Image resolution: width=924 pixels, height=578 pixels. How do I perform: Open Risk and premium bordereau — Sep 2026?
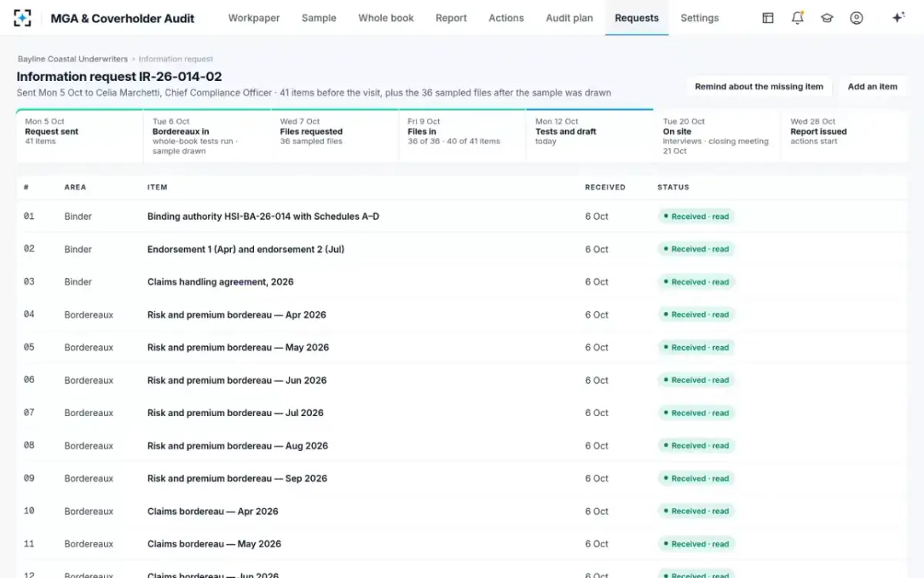[237, 479]
